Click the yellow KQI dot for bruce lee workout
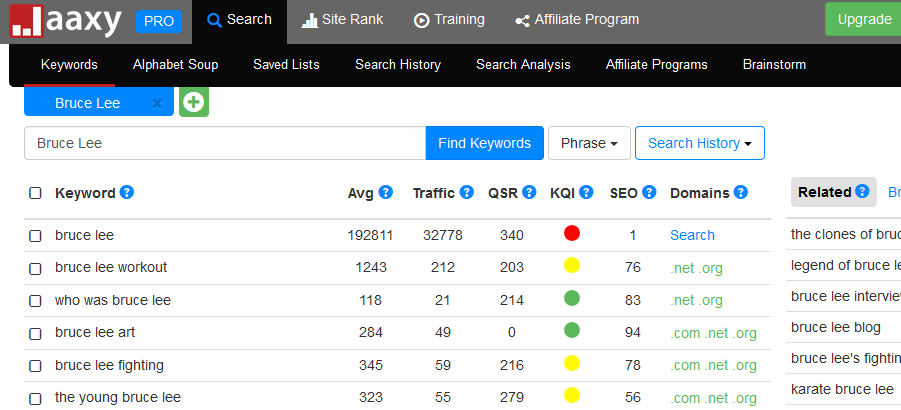901x410 pixels. pyautogui.click(x=572, y=265)
